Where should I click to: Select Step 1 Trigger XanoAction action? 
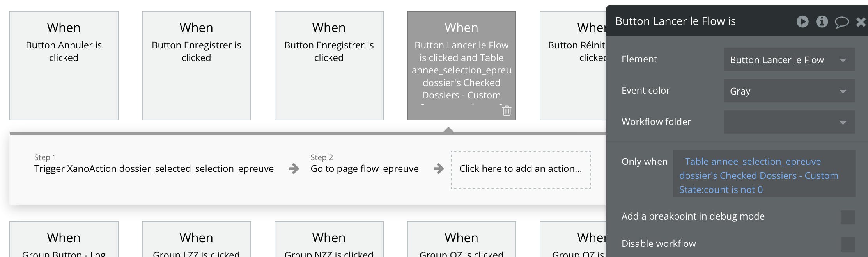tap(154, 168)
